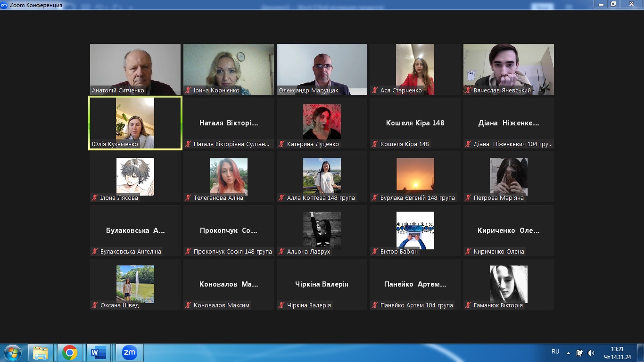Open Windows Explorer folder in taskbar

coord(41,353)
